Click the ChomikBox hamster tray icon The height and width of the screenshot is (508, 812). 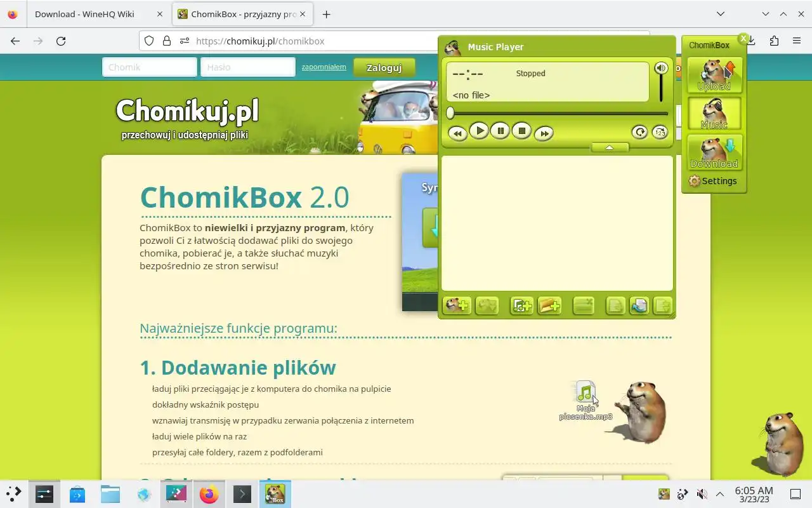click(664, 493)
